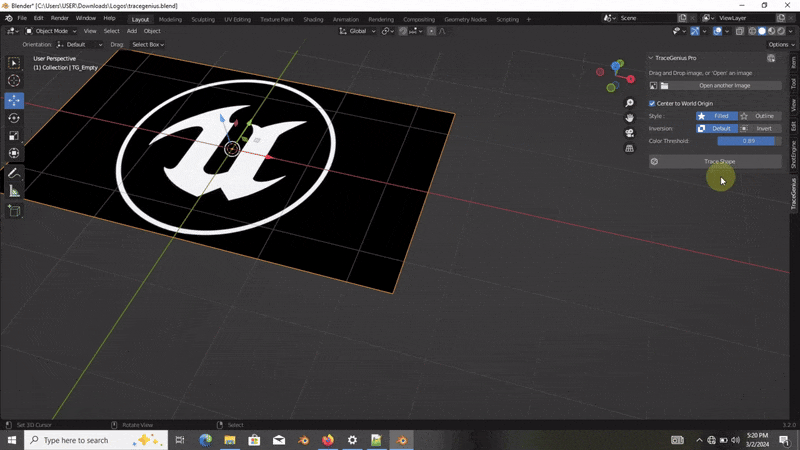Click Trace Shape button
800x450 pixels.
715,162
